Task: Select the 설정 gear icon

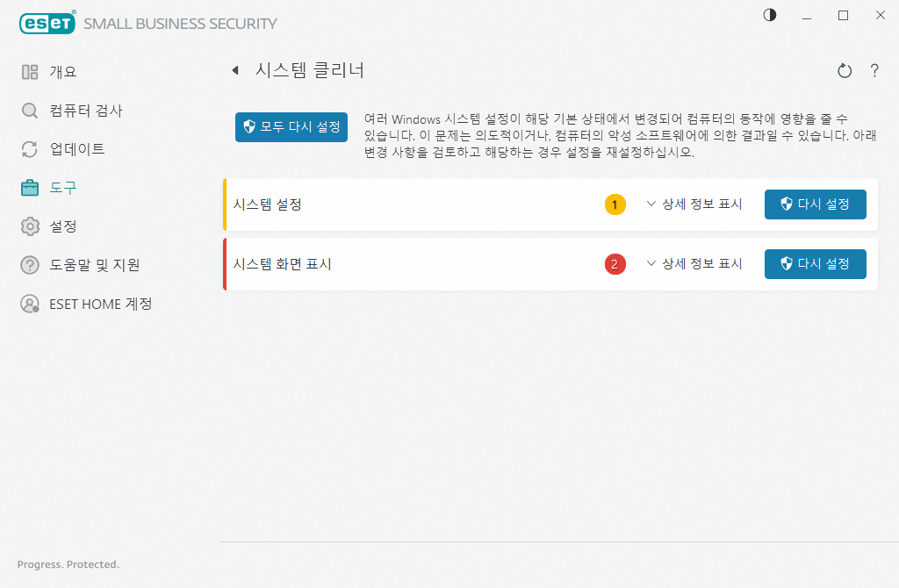Action: coord(26,226)
